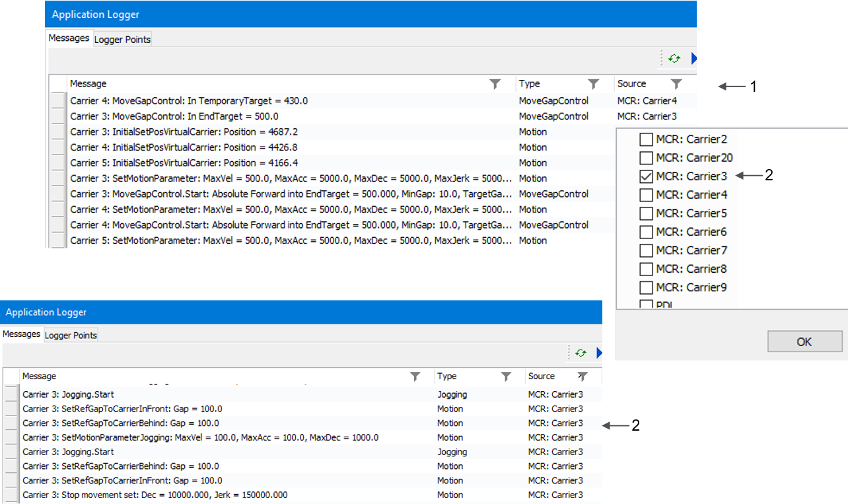Click the green refresh icon in the lower logger toolbar
This screenshot has width=848, height=504.
point(581,353)
